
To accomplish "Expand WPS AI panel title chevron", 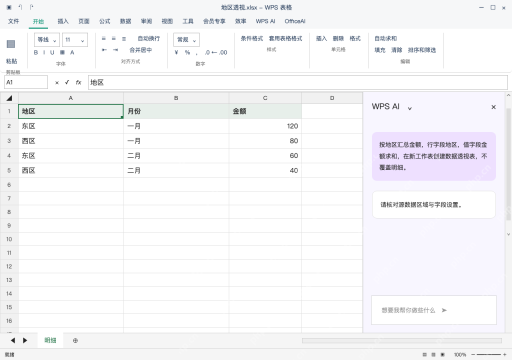I will point(410,108).
